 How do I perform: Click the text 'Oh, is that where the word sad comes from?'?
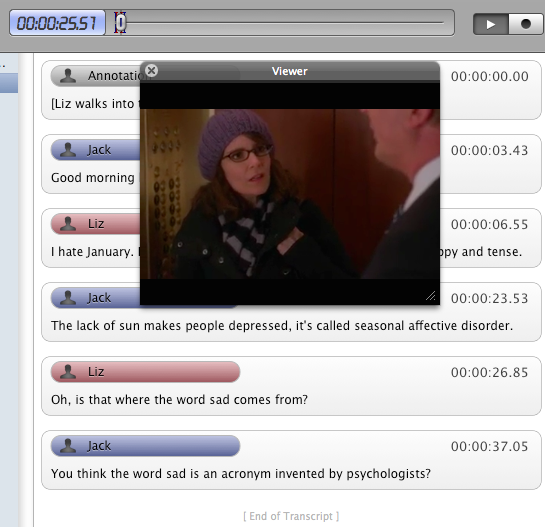coord(179,399)
